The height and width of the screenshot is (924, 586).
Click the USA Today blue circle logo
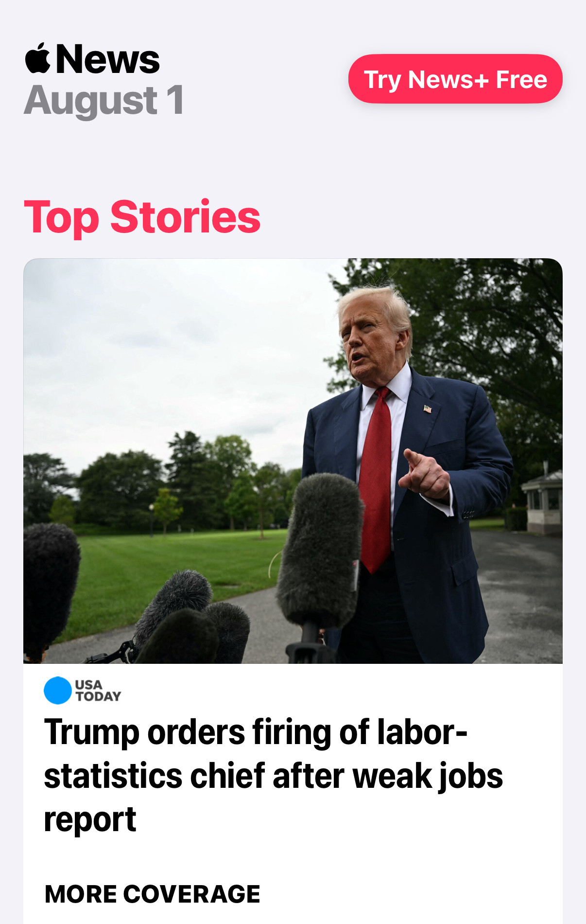(58, 690)
